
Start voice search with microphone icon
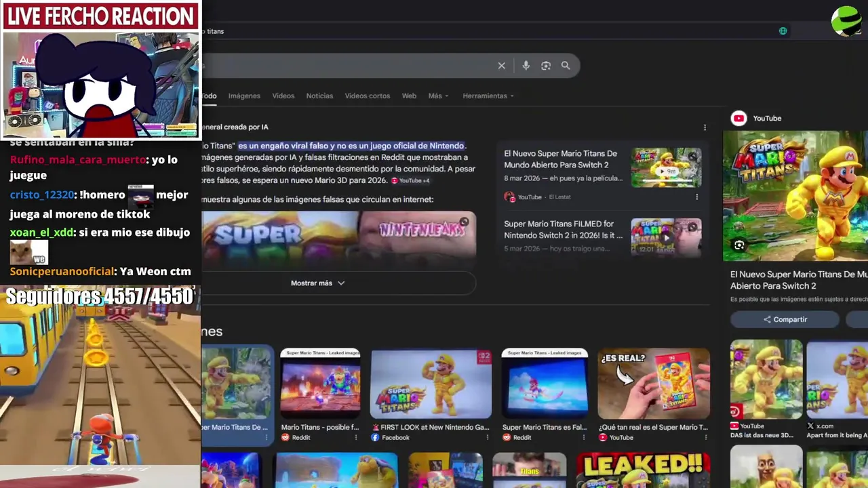tap(526, 66)
